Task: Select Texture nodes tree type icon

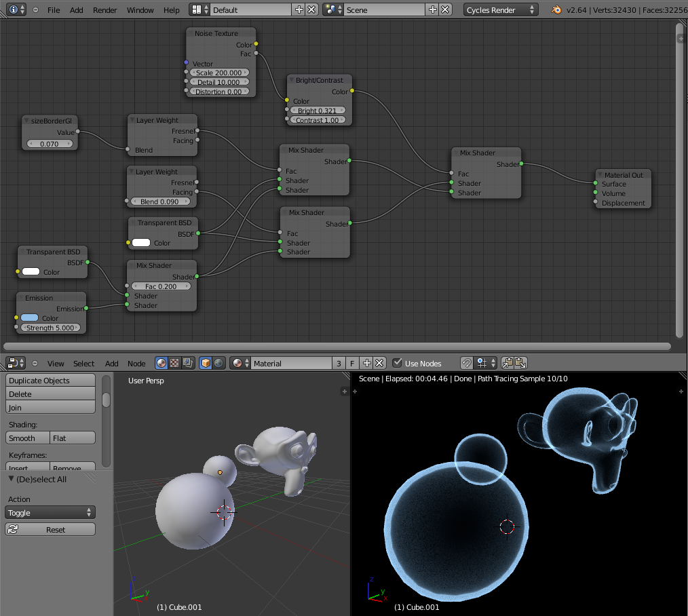Action: click(174, 363)
